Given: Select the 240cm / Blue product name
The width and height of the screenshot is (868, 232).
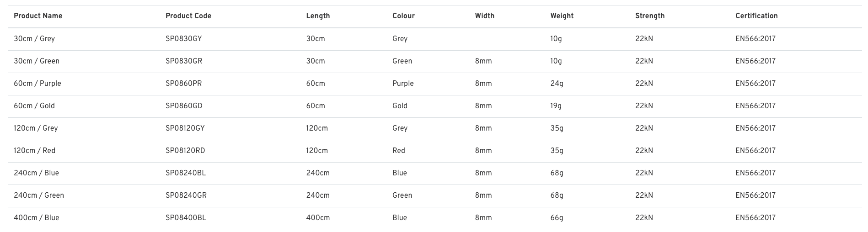Looking at the screenshot, I should (x=37, y=173).
